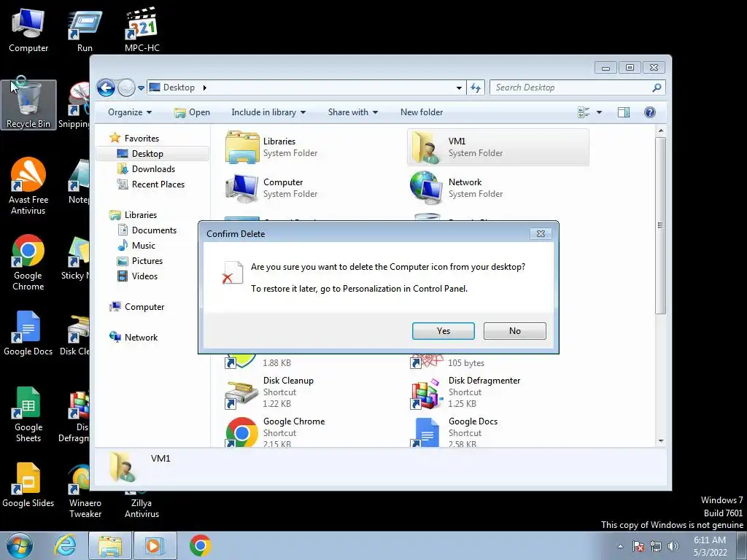Open the Organize menu

click(130, 112)
